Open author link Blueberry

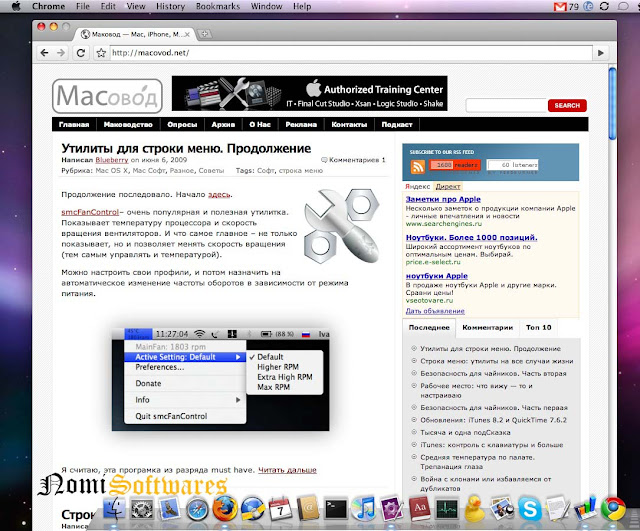pos(111,160)
